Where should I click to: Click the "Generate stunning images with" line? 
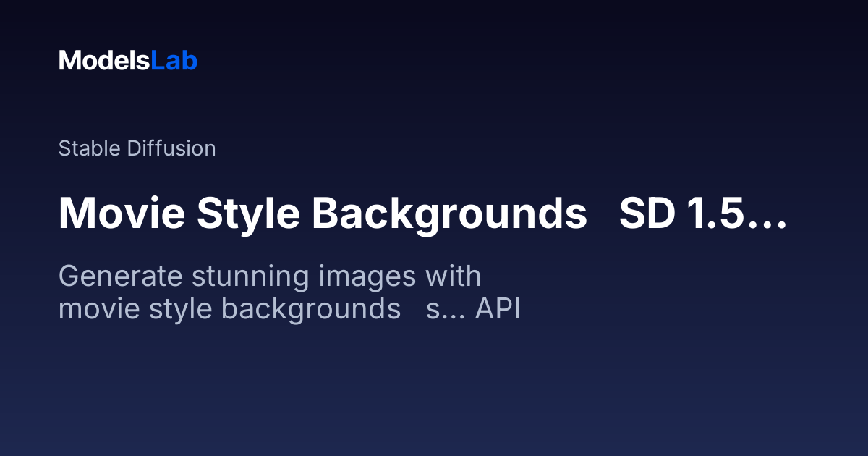click(270, 276)
